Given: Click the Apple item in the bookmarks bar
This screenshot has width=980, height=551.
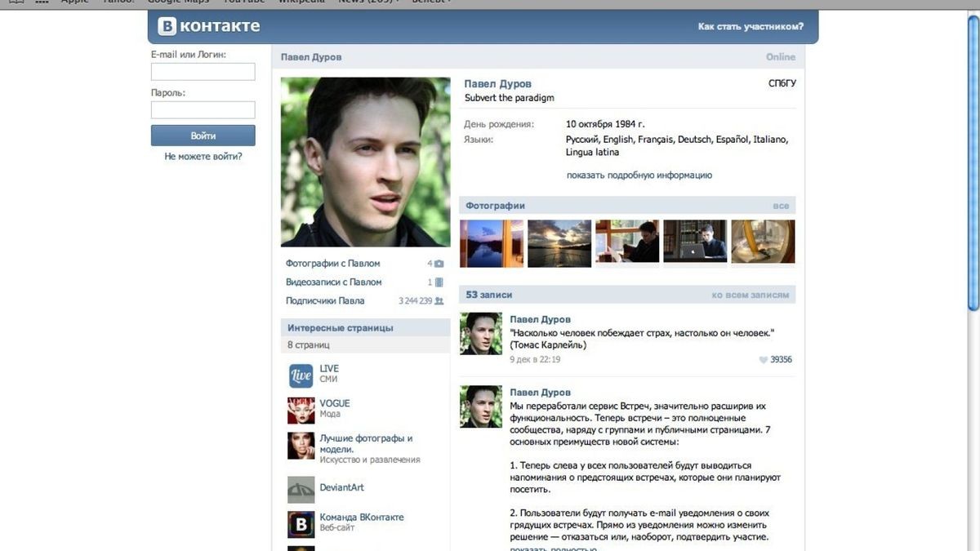Looking at the screenshot, I should coord(73,2).
